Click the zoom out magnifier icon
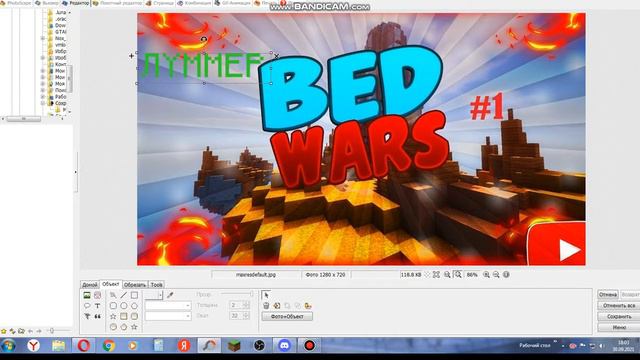This screenshot has width=640, height=360. coord(496,275)
